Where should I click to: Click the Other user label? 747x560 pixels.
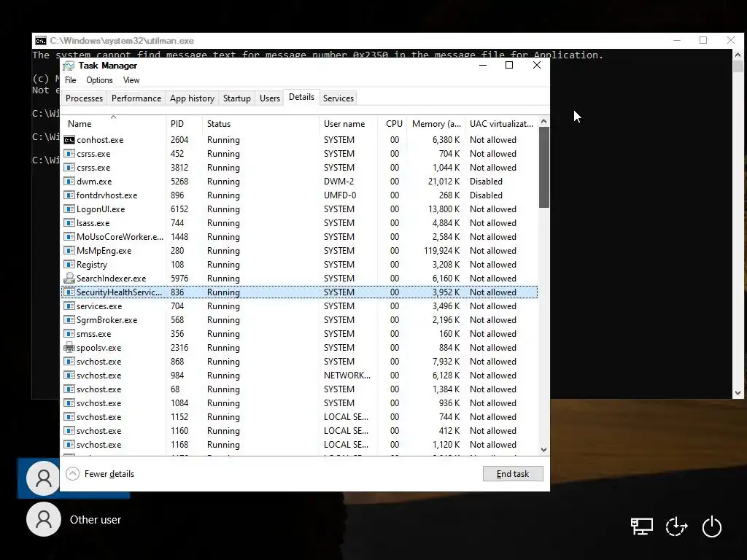click(96, 519)
